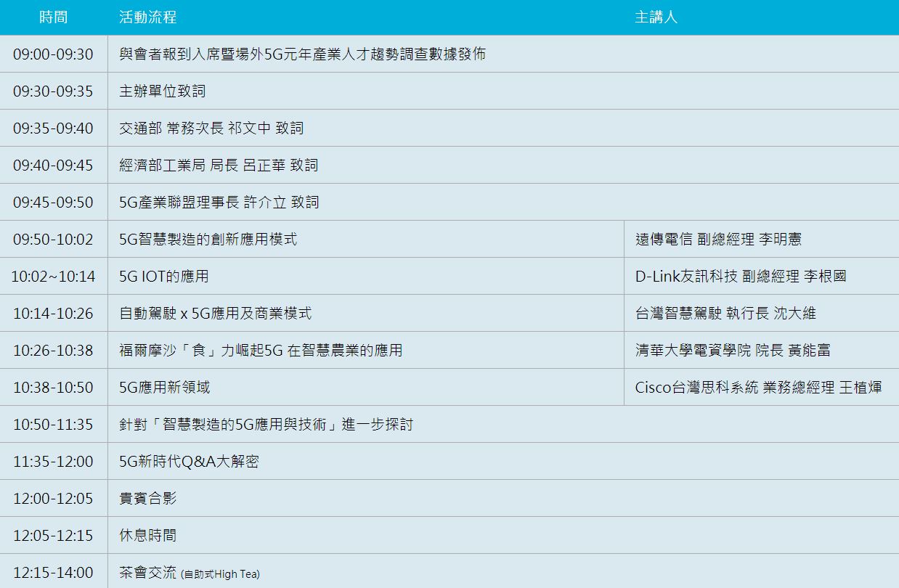Image resolution: width=899 pixels, height=588 pixels.
Task: Select 5G產業聯盟理事長 許介立 致詞 entry
Action: 219,203
